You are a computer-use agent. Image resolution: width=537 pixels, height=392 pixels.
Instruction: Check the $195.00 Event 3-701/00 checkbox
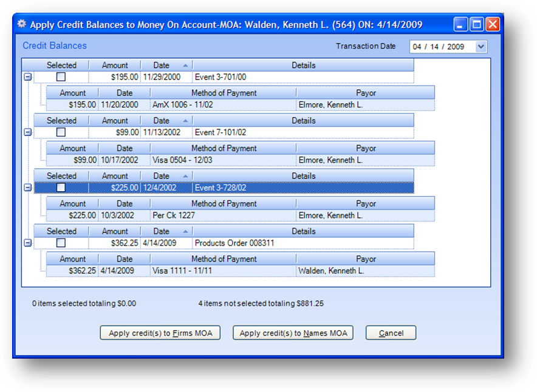click(61, 76)
